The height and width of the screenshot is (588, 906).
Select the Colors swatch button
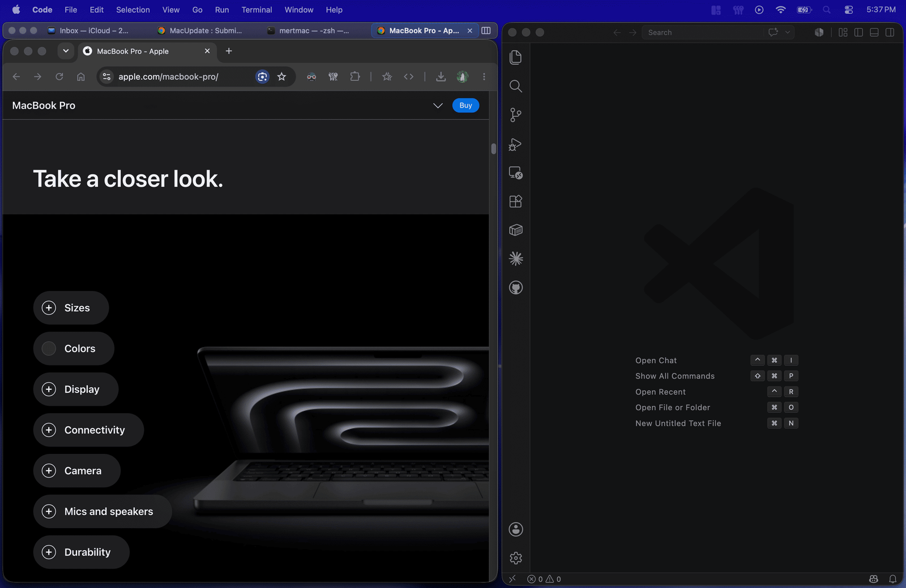[x=74, y=349]
